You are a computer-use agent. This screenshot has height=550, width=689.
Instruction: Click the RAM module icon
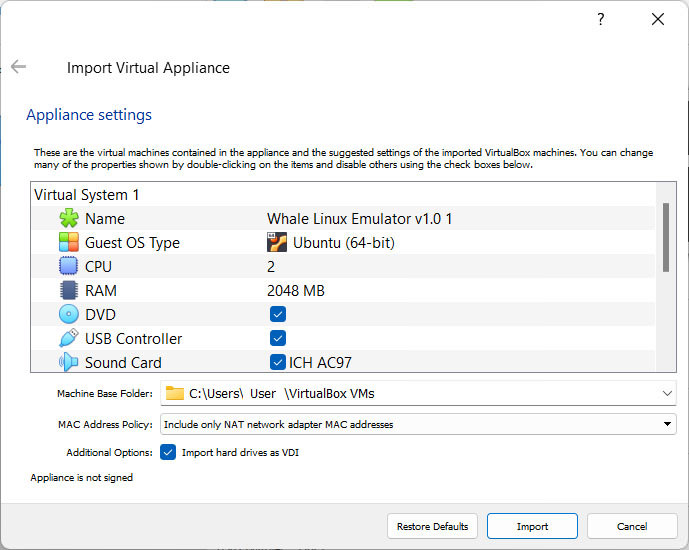click(69, 290)
